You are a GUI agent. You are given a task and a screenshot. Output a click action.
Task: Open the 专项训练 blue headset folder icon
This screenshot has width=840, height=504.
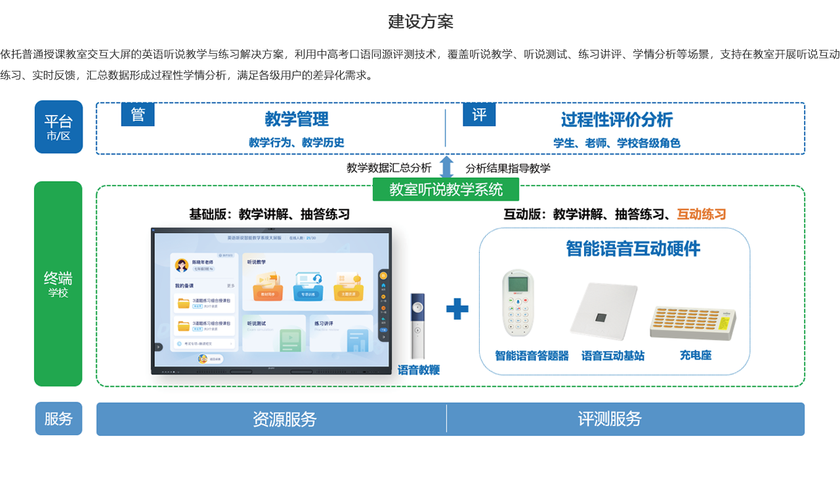tap(308, 287)
